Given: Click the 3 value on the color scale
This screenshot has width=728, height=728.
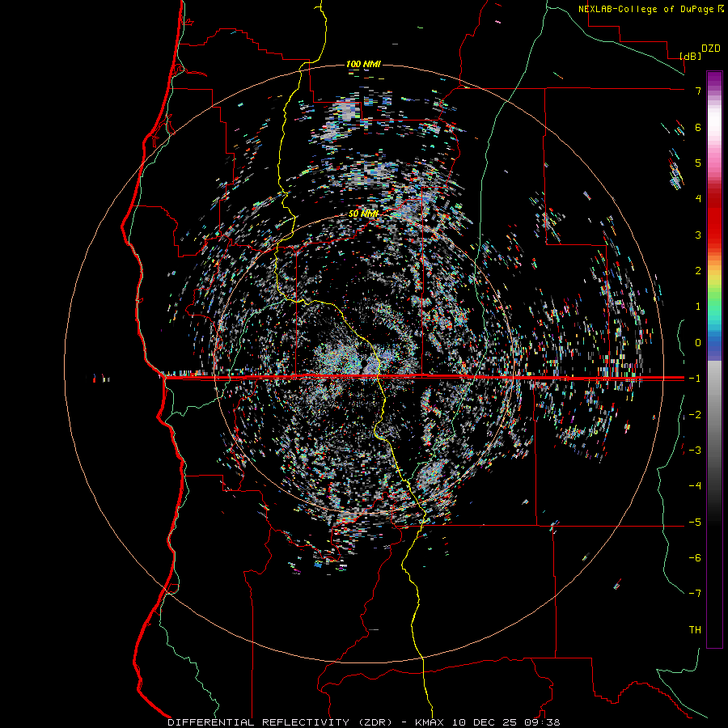Looking at the screenshot, I should click(x=698, y=235).
